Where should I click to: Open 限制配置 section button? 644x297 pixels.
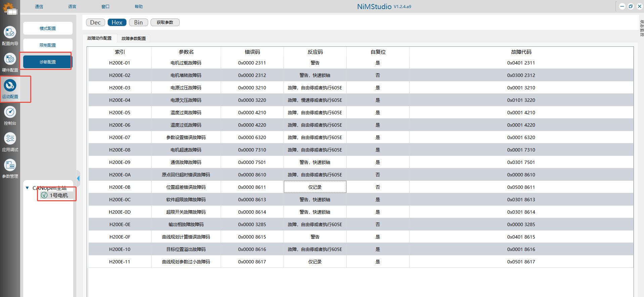click(x=48, y=45)
